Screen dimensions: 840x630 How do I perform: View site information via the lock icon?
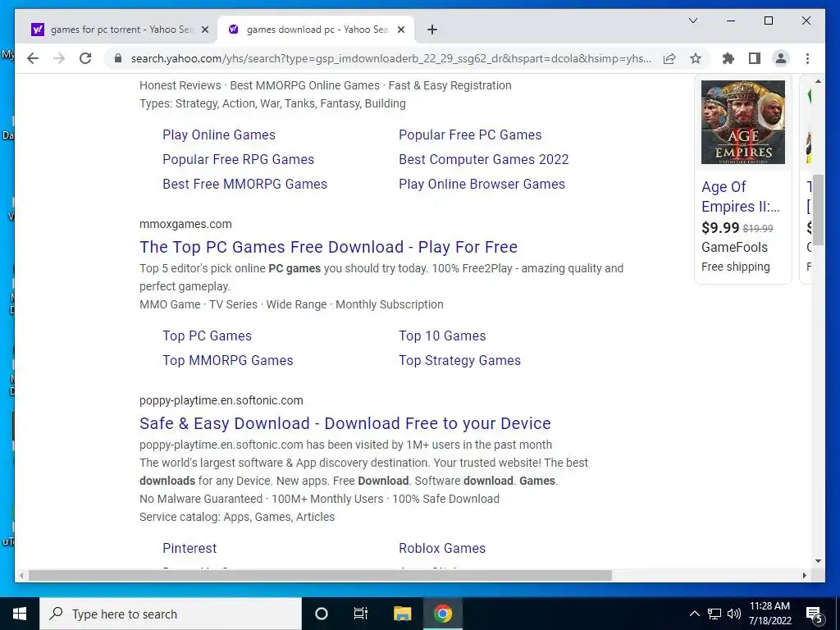point(118,58)
